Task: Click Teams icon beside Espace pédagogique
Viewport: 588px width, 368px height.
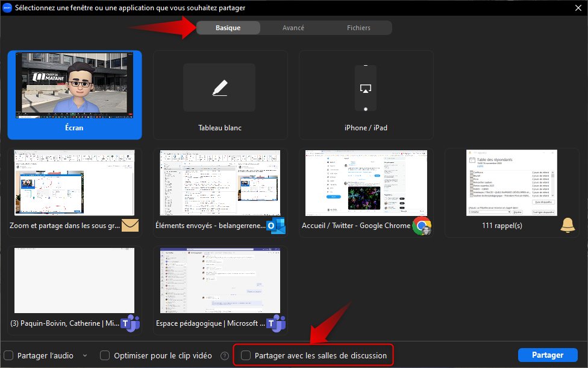Action: pos(276,323)
